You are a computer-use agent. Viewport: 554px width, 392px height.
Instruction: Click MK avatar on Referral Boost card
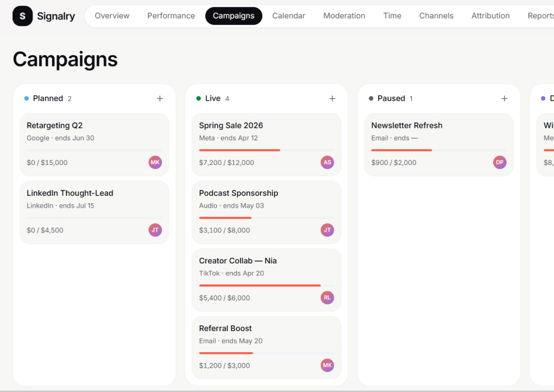click(x=327, y=365)
